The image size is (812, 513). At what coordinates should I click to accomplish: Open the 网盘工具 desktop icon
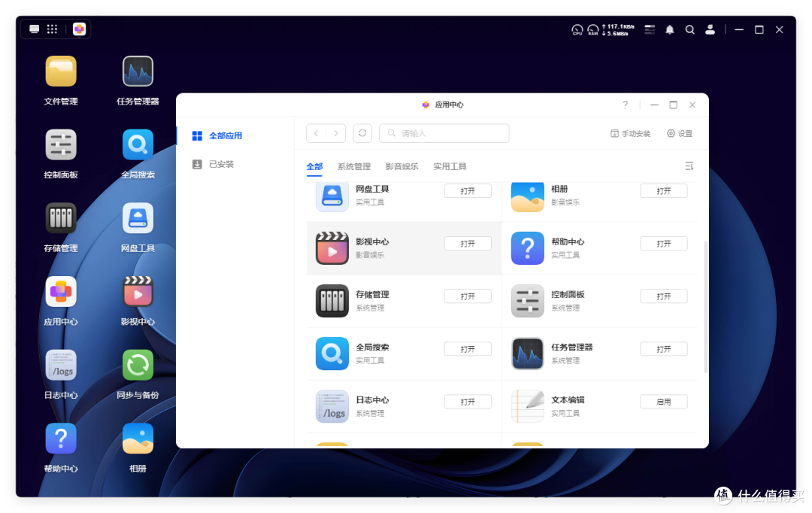pyautogui.click(x=138, y=218)
